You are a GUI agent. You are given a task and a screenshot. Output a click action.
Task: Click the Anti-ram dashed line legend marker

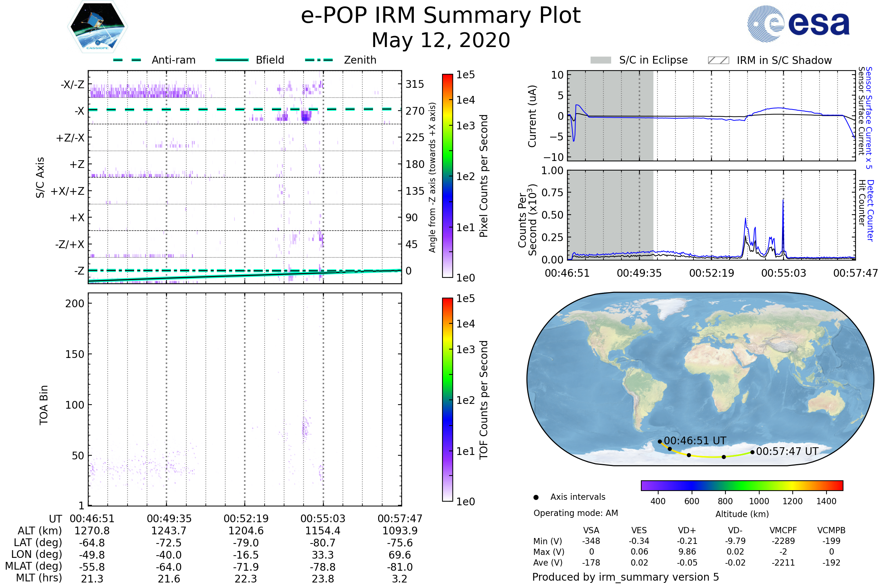click(x=127, y=60)
